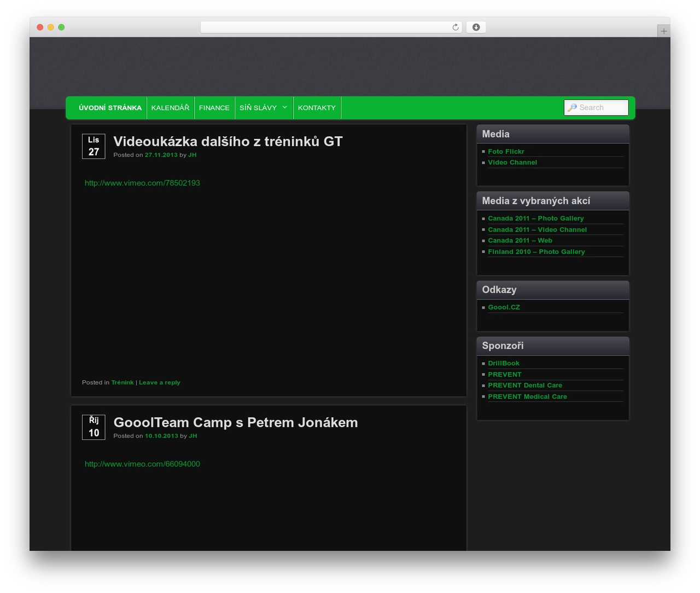This screenshot has height=593, width=700.
Task: Open a new browser tab with plus button
Action: click(663, 31)
